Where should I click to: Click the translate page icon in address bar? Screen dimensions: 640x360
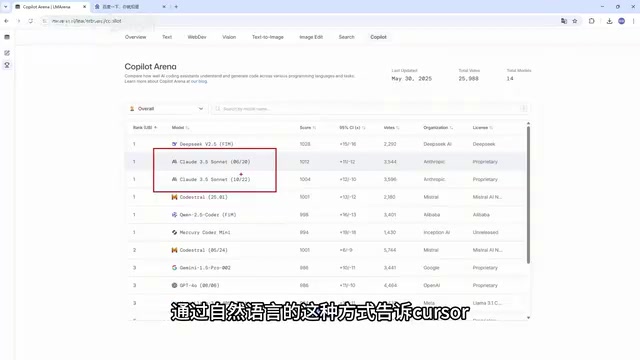click(x=564, y=21)
